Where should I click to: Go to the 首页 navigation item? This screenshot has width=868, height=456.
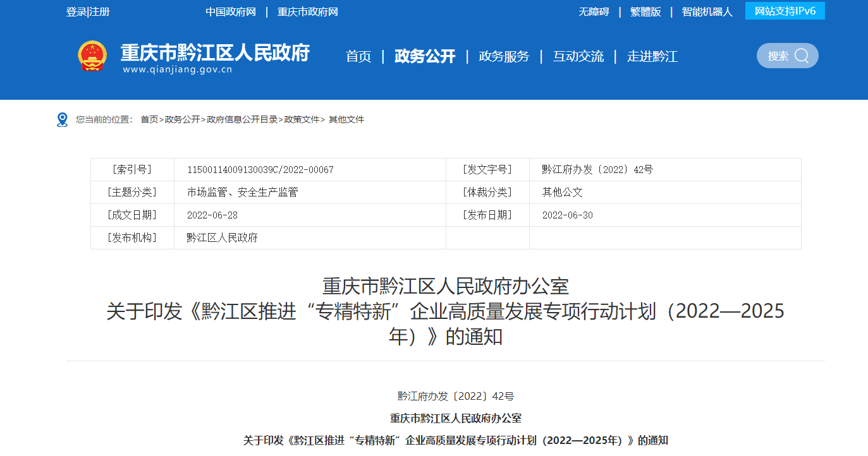(358, 56)
